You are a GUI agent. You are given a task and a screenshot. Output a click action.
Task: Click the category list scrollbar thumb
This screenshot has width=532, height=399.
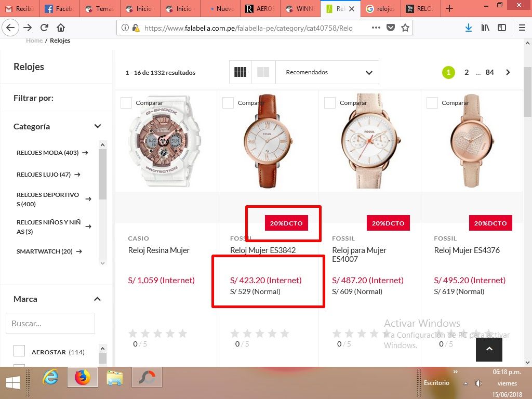(x=102, y=175)
